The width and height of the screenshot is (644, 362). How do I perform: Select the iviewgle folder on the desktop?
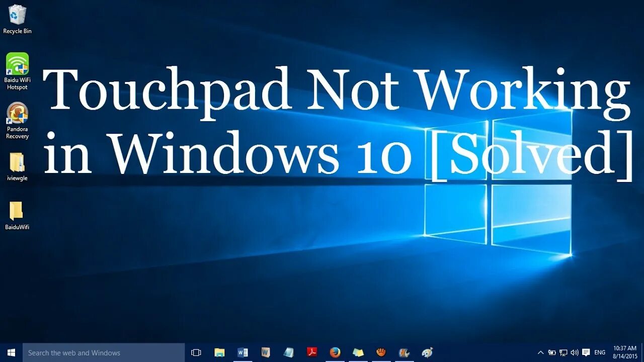pos(17,167)
